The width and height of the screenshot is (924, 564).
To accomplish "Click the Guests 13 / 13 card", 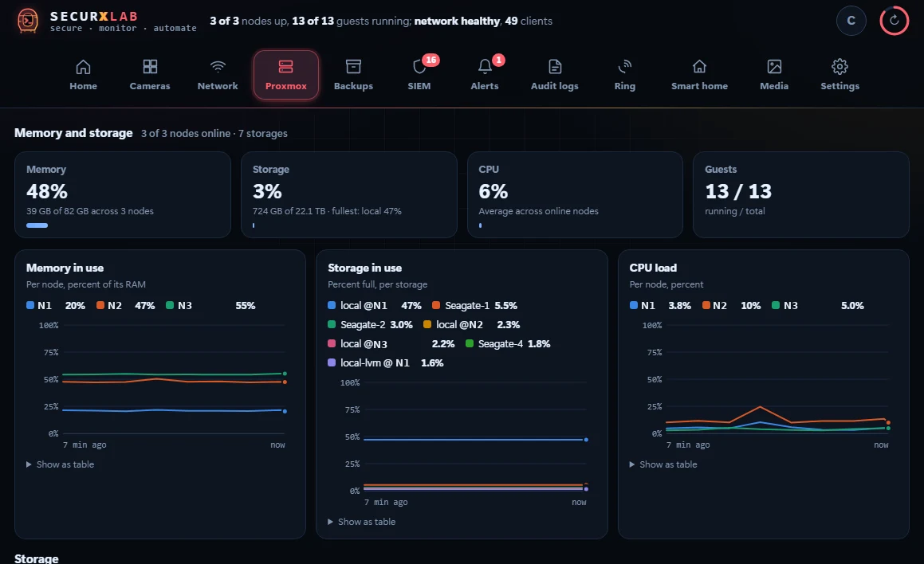I will [x=801, y=195].
